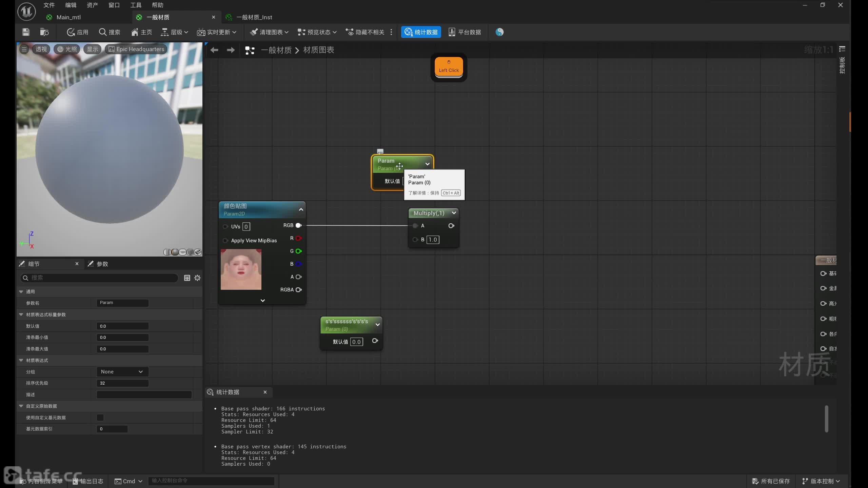The height and width of the screenshot is (488, 868).
Task: Go to Home (主页) in the graph
Action: coord(141,32)
